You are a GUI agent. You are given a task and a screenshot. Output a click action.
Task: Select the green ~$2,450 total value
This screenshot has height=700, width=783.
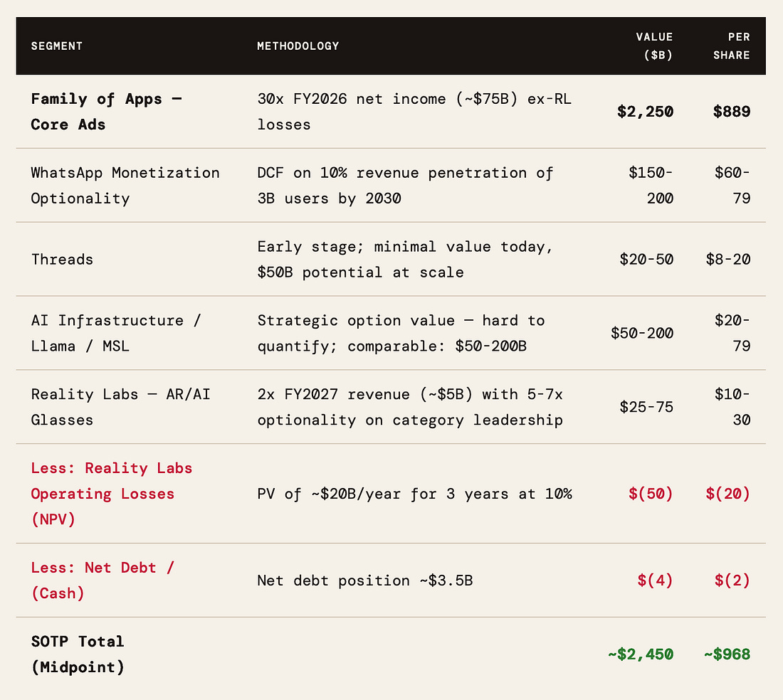[x=641, y=654]
